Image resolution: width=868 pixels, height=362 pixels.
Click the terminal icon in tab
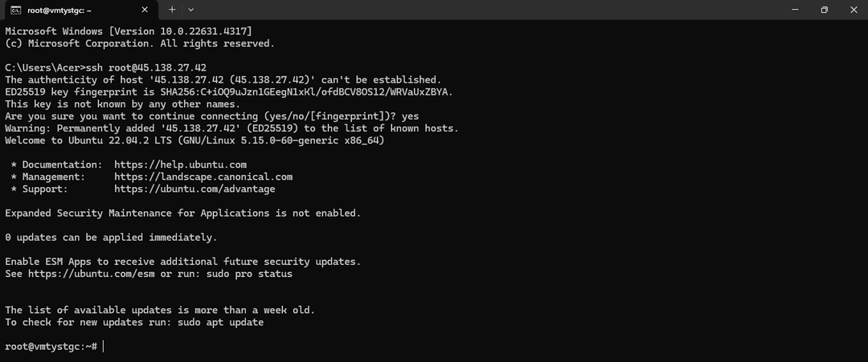click(x=16, y=10)
